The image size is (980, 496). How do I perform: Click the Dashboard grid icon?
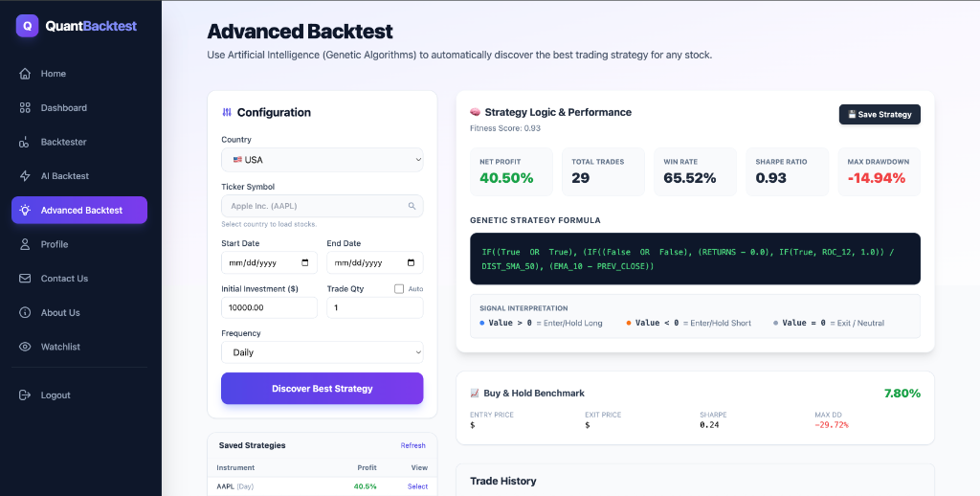[x=25, y=108]
